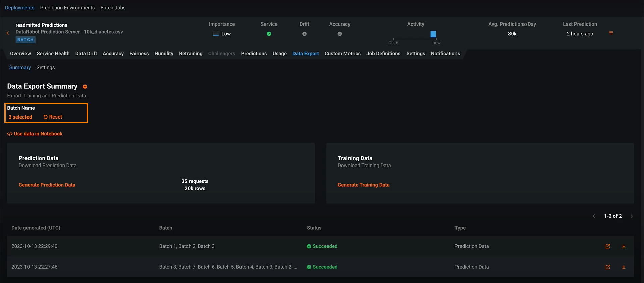Screen dimensions: 644x283
Task: Expand the Batch Name 3 selected dropdown
Action: [x=20, y=117]
